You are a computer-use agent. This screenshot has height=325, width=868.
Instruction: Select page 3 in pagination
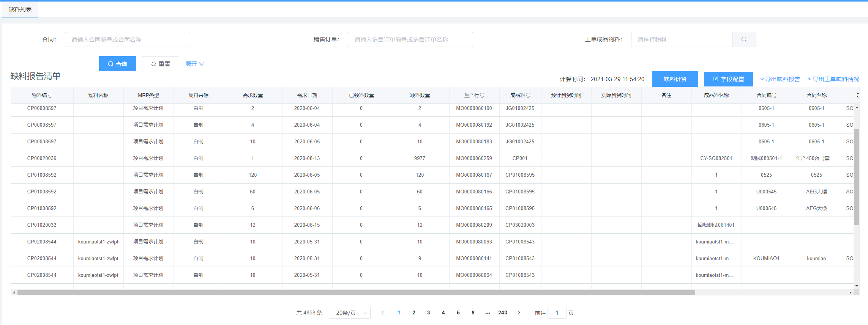click(428, 312)
